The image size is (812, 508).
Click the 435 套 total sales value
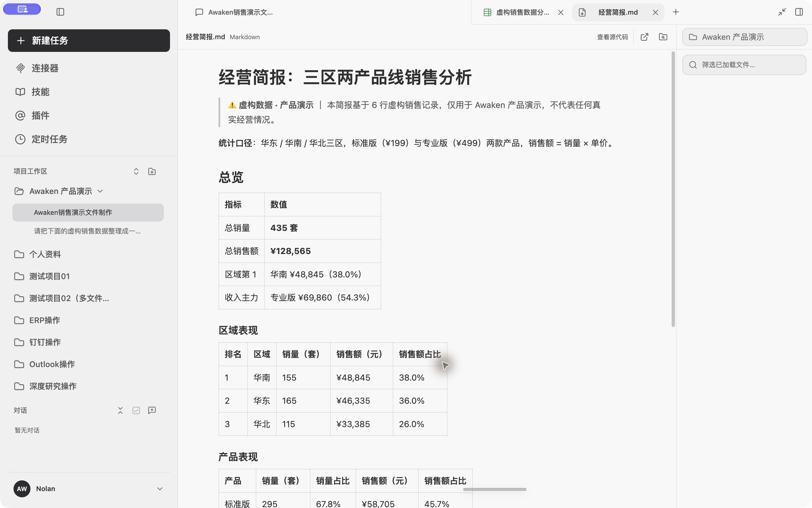[x=284, y=228]
